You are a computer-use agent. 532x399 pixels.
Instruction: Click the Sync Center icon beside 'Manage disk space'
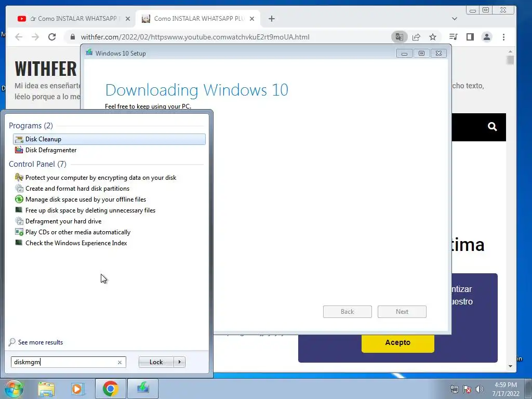19,199
